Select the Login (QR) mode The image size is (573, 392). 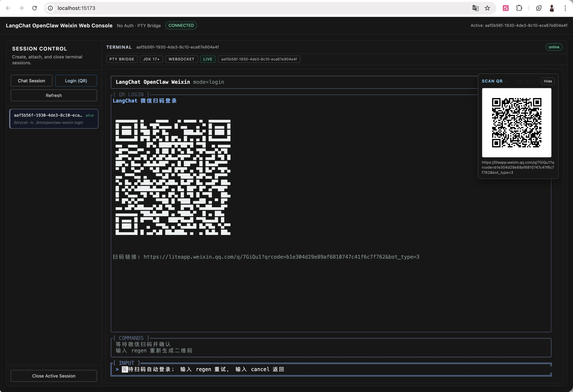pos(76,81)
